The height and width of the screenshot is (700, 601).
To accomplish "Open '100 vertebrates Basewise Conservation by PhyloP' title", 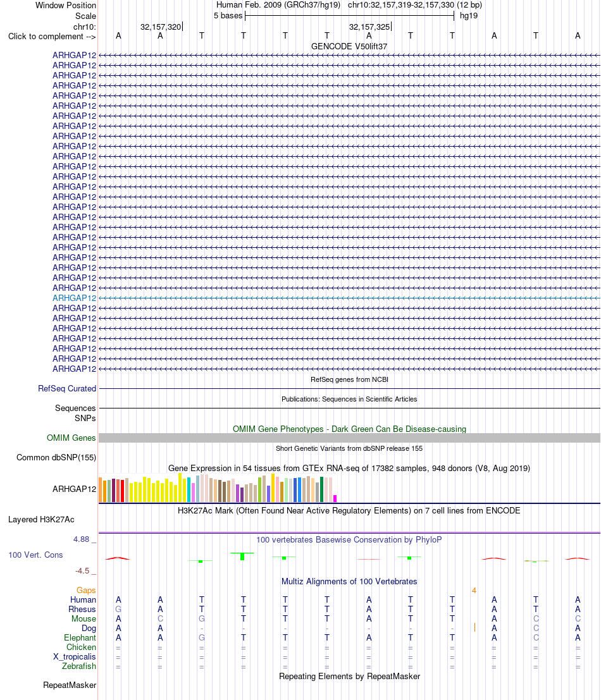I will (349, 540).
